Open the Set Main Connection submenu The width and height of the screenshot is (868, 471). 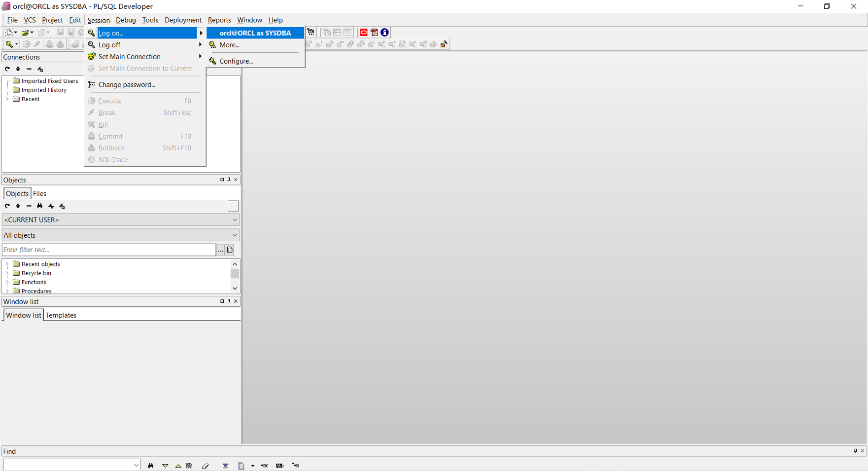[145, 57]
